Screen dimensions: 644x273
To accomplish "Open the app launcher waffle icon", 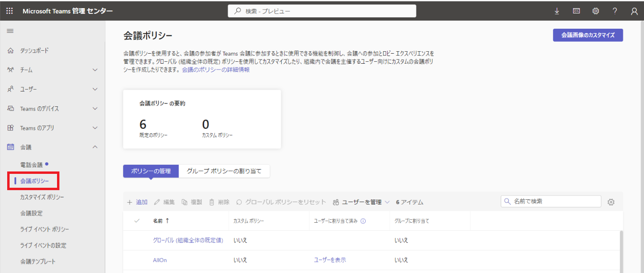I will click(x=10, y=11).
